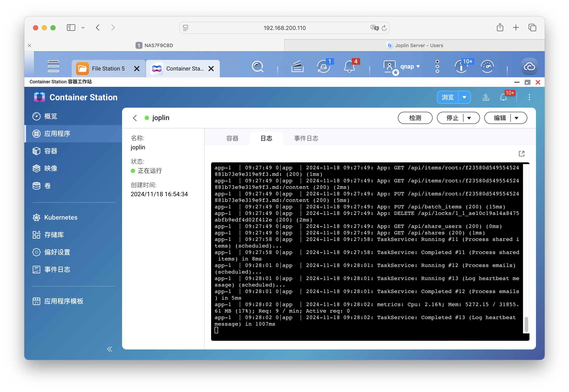Click the Safari reload icon
Screen dimensions: 569x392
[384, 28]
